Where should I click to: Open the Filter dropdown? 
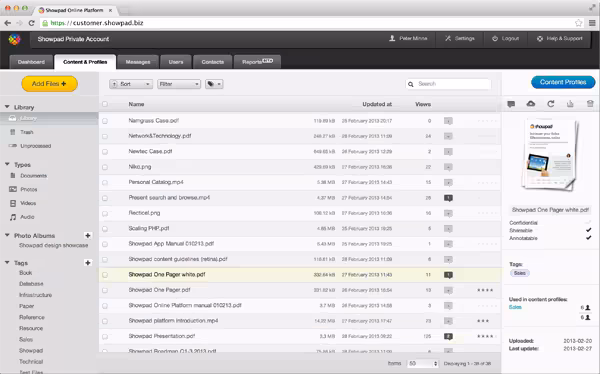179,84
